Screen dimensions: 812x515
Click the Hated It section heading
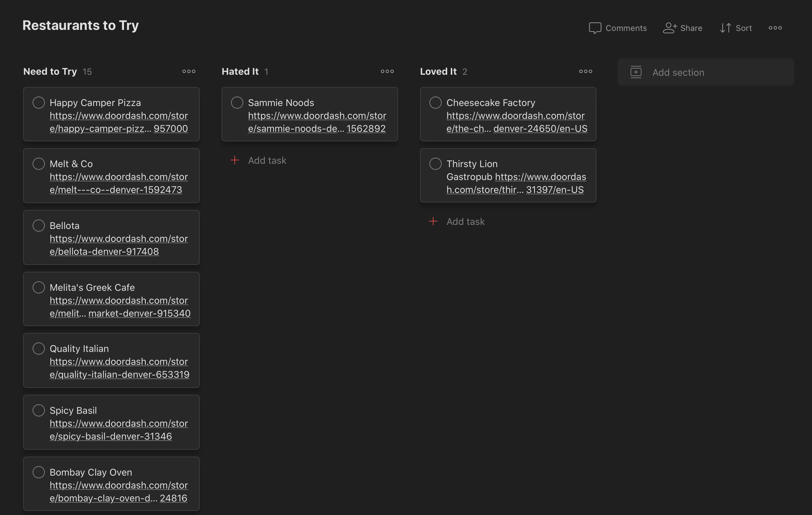click(240, 71)
